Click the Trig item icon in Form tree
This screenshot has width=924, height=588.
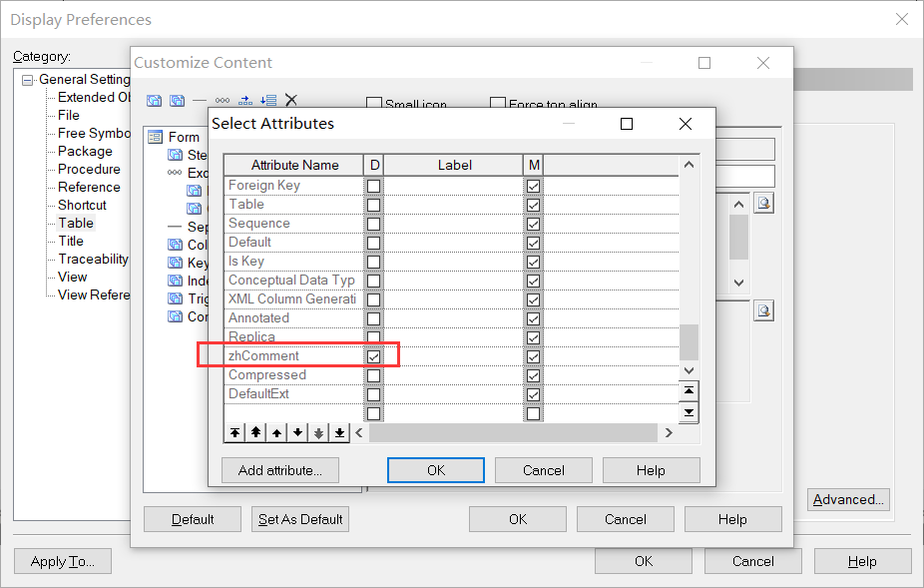click(175, 298)
